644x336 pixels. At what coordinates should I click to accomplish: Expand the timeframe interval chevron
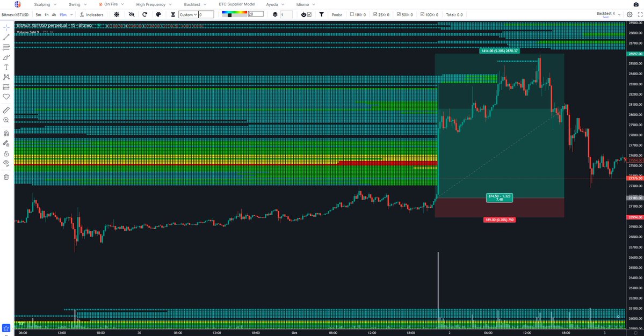coord(71,14)
